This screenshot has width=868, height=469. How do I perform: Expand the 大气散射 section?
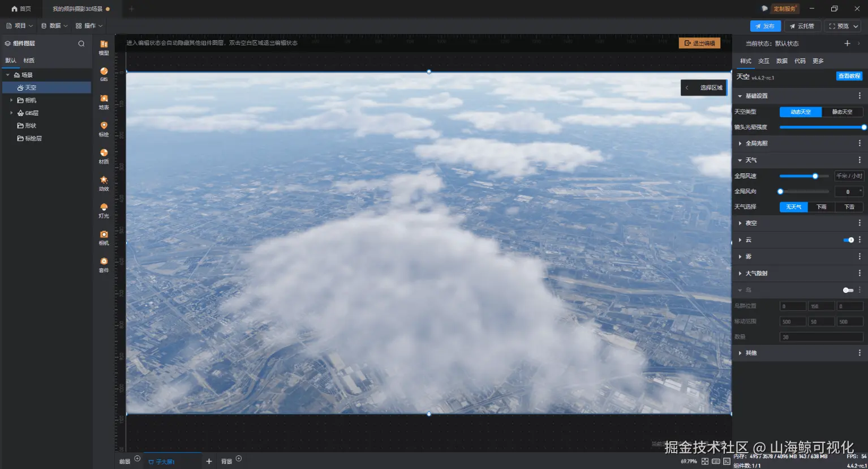click(740, 274)
